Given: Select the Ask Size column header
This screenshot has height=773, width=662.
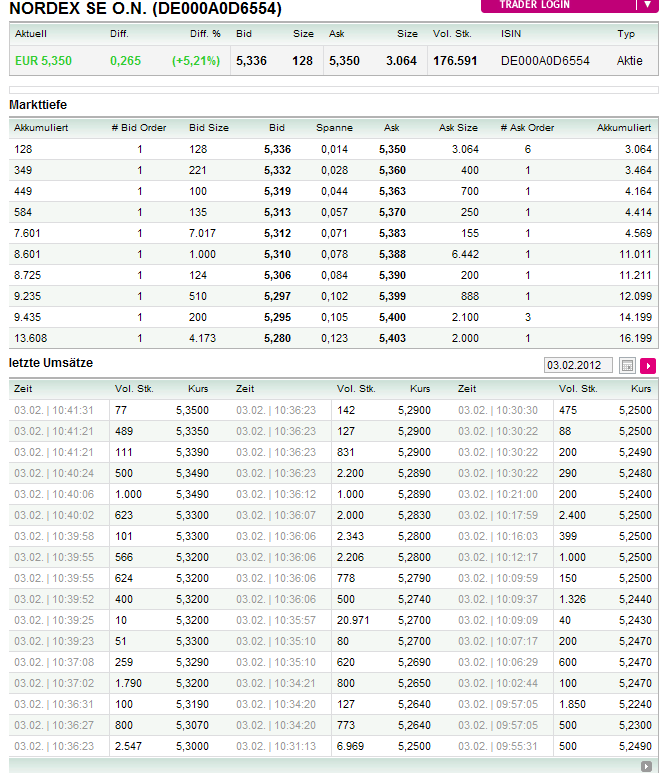Looking at the screenshot, I should click(458, 128).
